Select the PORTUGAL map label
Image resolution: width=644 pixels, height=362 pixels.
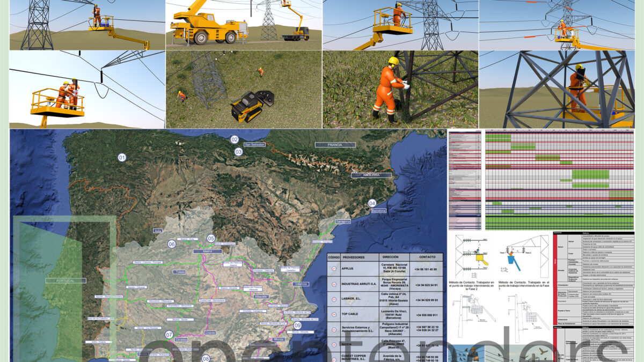coord(66,280)
